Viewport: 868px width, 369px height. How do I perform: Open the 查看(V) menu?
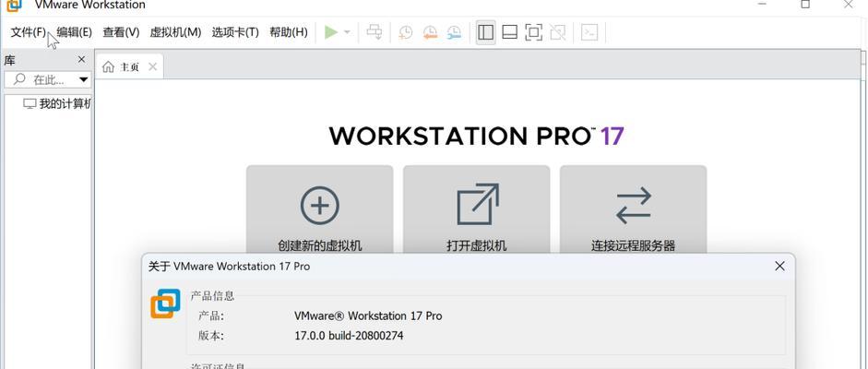coord(121,32)
